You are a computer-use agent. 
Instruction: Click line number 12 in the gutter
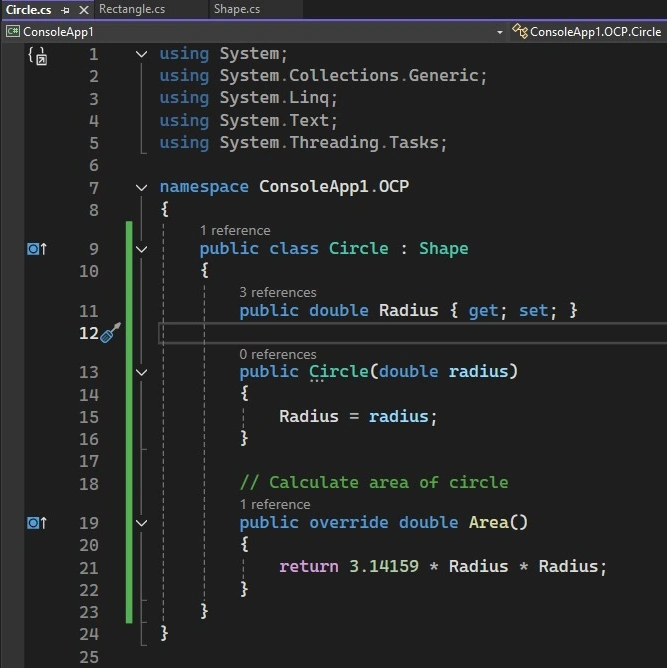coord(89,333)
